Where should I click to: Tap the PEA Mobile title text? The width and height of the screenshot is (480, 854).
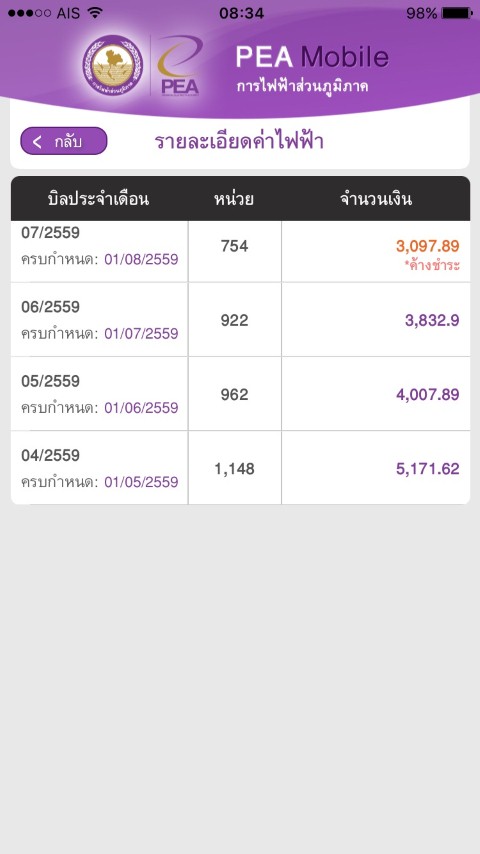point(312,57)
